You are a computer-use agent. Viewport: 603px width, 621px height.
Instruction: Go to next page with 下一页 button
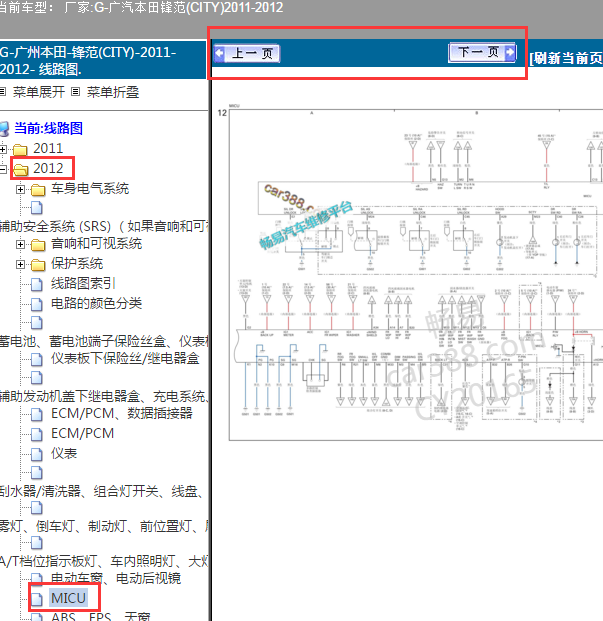pos(482,52)
